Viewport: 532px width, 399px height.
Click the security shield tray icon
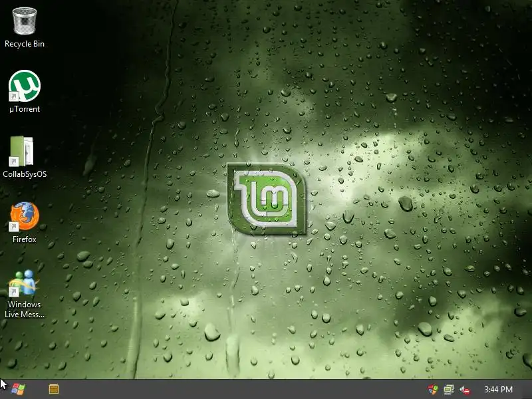click(x=433, y=390)
